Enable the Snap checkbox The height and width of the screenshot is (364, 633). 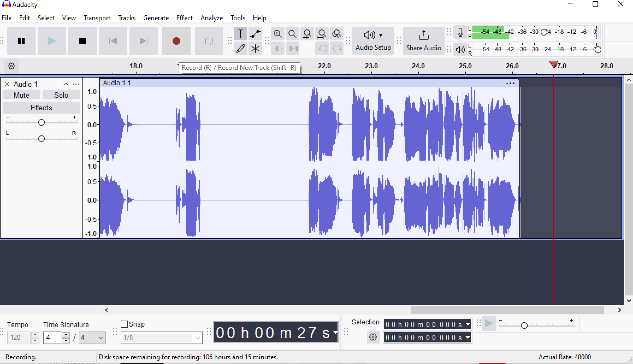point(124,324)
